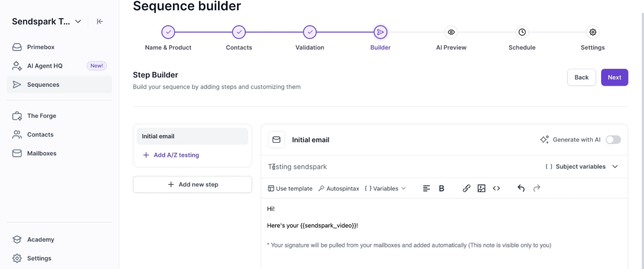
Task: Click the Name & Product step circle
Action: pos(168,32)
